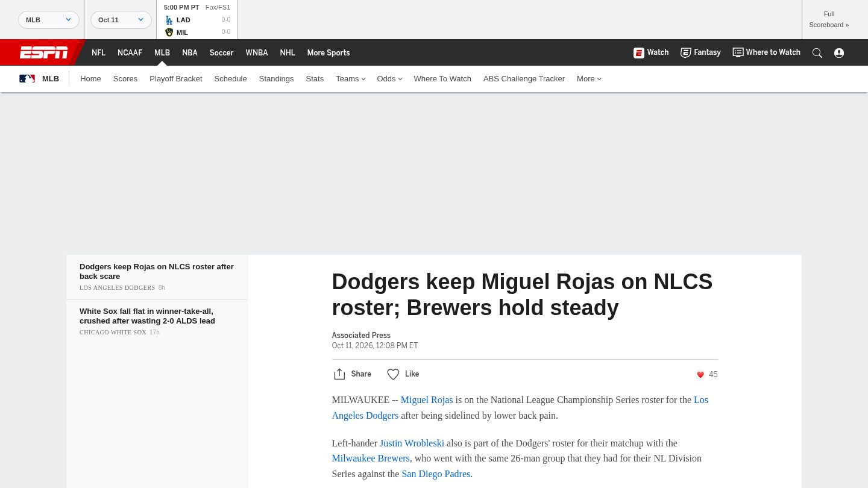Like the article with heart icon

point(393,374)
